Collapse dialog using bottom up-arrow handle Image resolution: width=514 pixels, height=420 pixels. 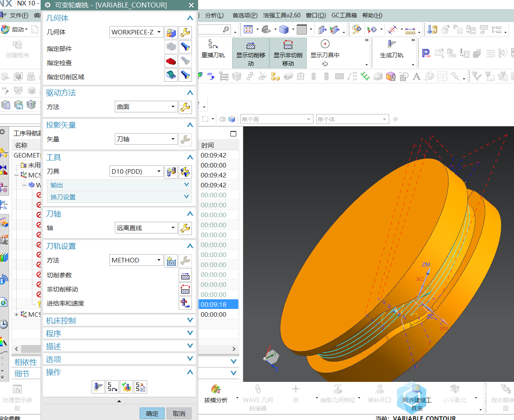(x=119, y=401)
